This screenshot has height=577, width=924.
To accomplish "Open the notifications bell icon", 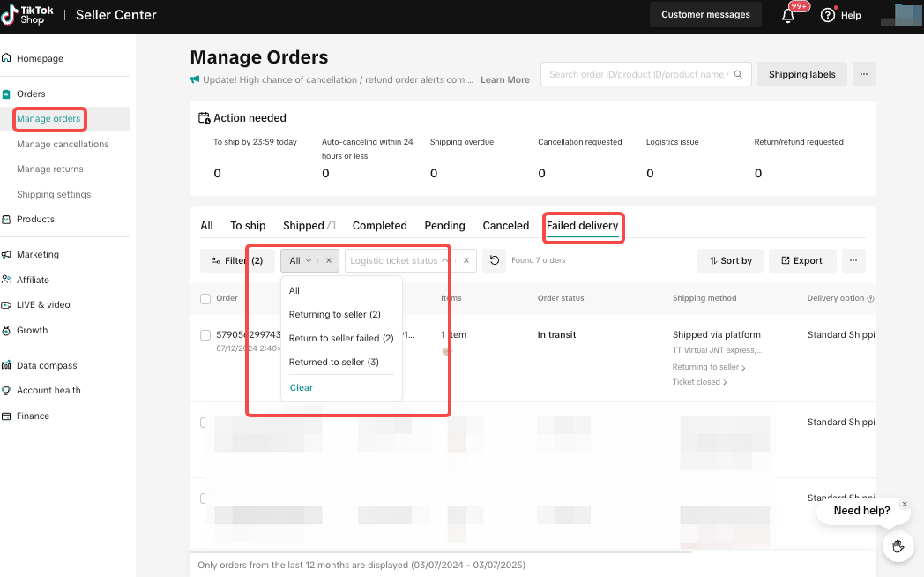I will tap(788, 15).
